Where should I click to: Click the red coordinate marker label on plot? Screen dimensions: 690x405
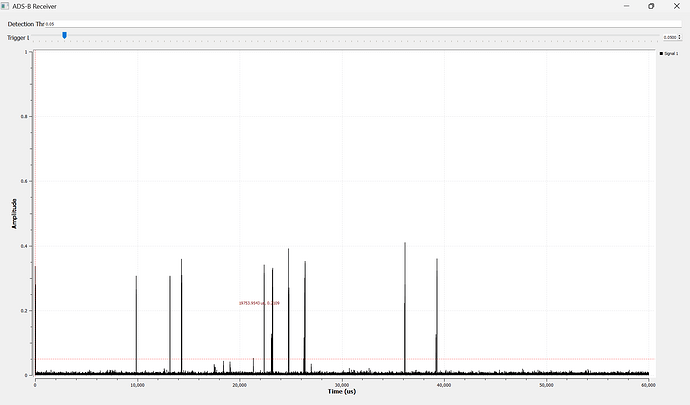point(259,302)
